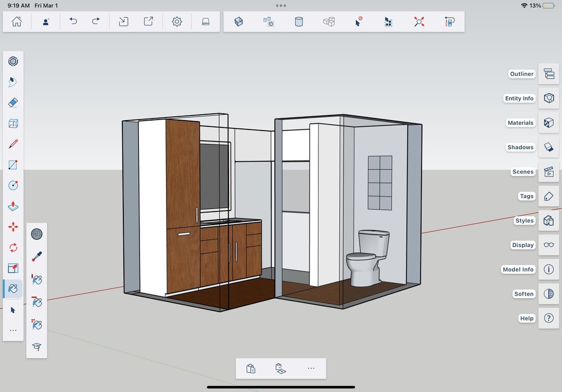Open the Outliner panel

coord(549,74)
